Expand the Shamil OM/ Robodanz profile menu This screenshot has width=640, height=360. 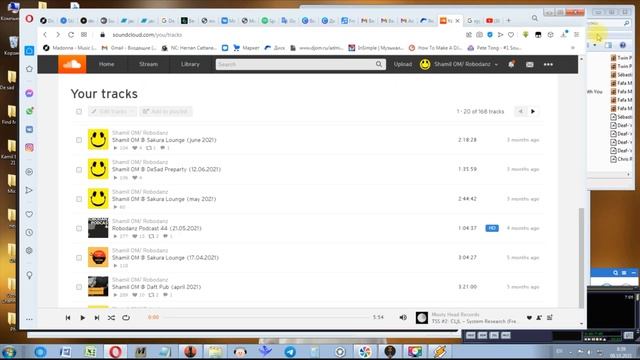coord(459,64)
